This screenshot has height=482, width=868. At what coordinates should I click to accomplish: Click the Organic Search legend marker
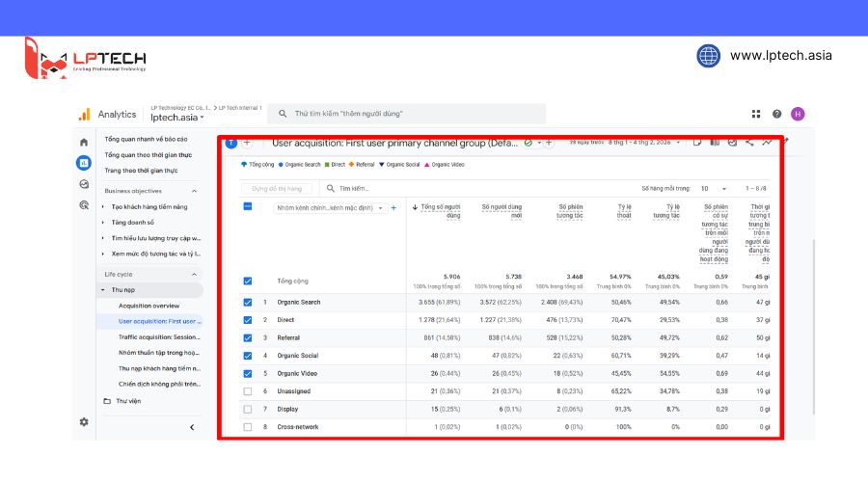tap(281, 164)
